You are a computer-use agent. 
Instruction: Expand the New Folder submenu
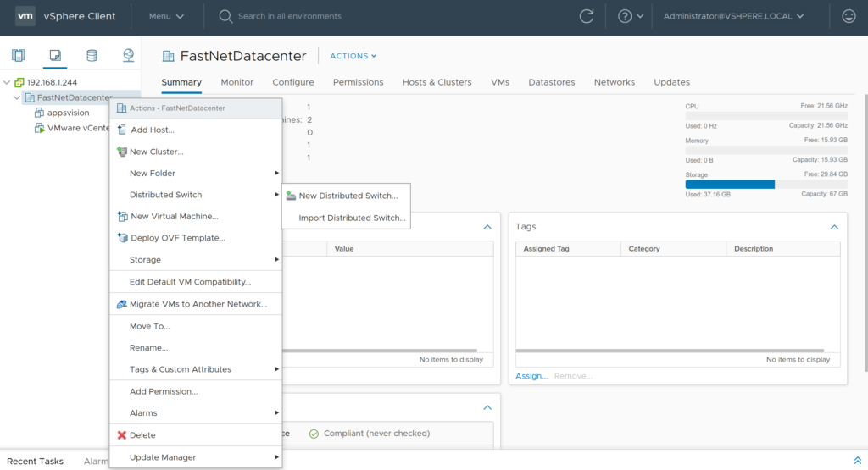(196, 173)
